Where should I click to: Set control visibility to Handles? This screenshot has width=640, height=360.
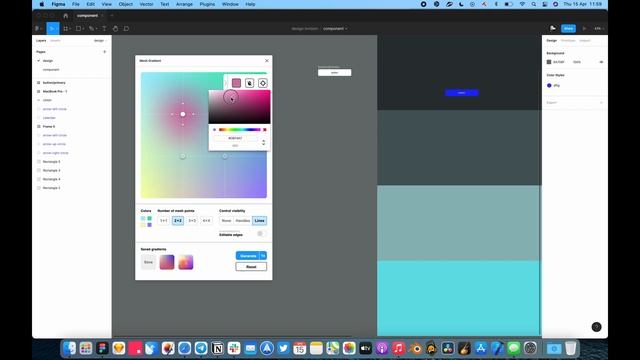[x=243, y=220]
